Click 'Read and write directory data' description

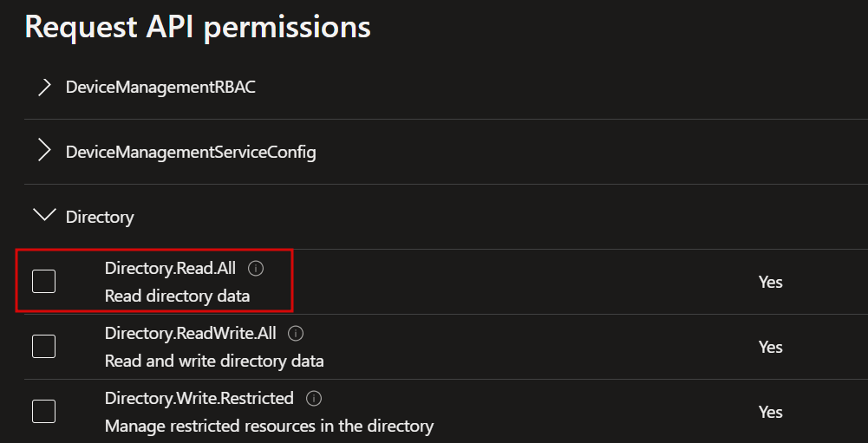coord(214,361)
